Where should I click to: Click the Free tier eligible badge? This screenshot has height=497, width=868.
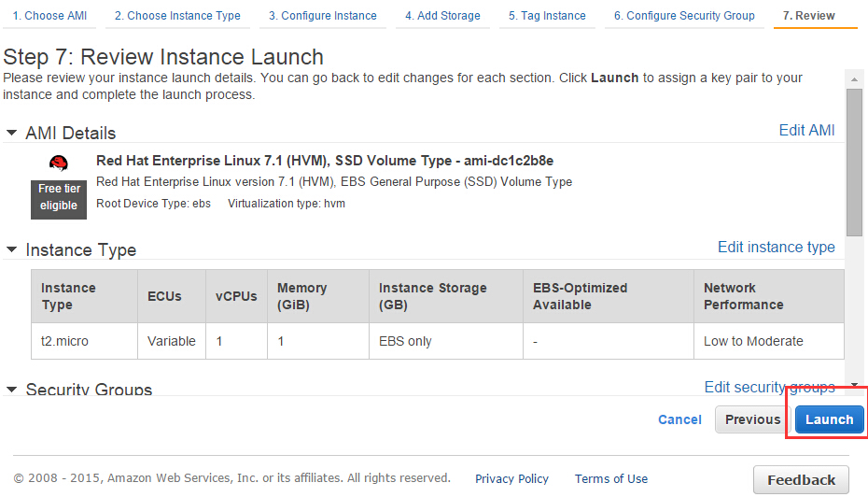click(59, 200)
